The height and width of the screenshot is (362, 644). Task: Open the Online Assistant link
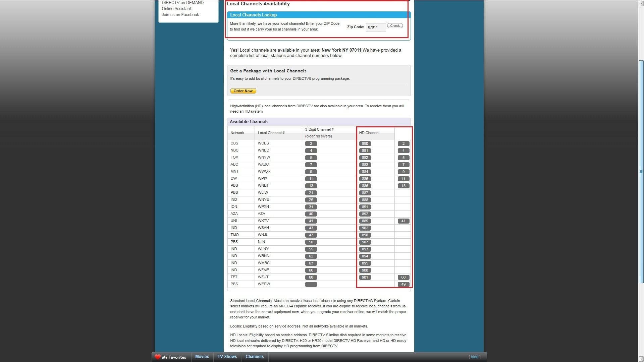tap(176, 9)
